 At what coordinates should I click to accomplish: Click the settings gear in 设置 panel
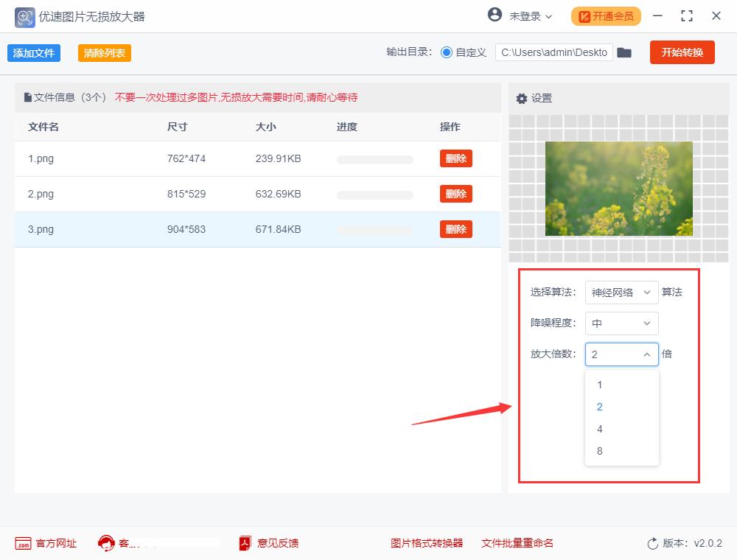click(x=523, y=97)
